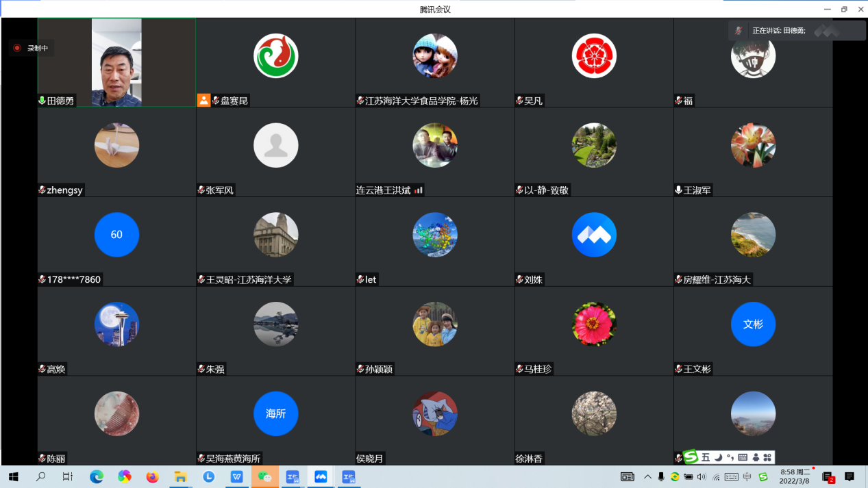868x488 pixels.
Task: Launch Firefox from the taskbar
Action: click(152, 476)
